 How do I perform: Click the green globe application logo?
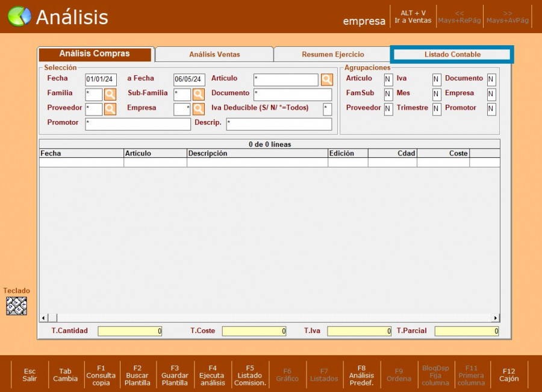point(19,17)
